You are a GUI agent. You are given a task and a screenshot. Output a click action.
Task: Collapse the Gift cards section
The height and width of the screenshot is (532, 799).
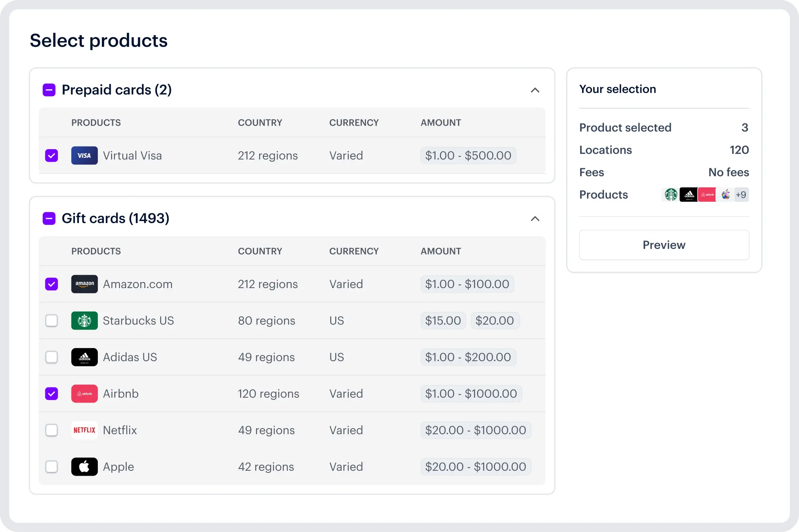coord(535,219)
